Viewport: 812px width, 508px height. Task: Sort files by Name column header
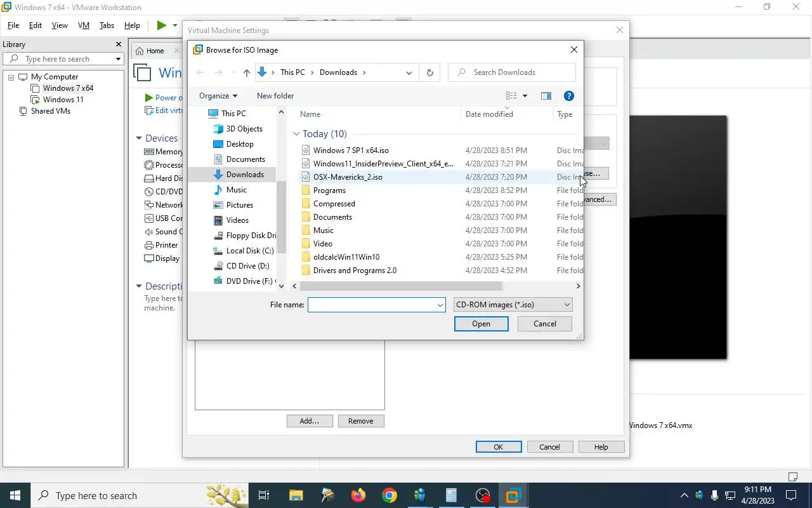tap(310, 114)
